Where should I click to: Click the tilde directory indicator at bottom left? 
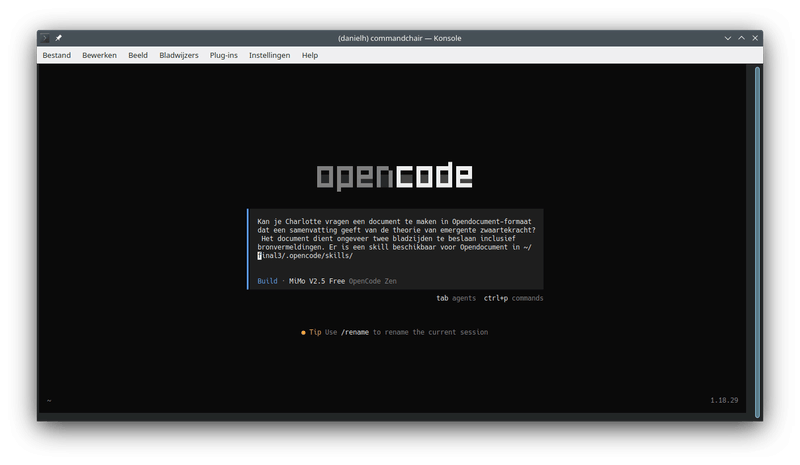pyautogui.click(x=49, y=401)
